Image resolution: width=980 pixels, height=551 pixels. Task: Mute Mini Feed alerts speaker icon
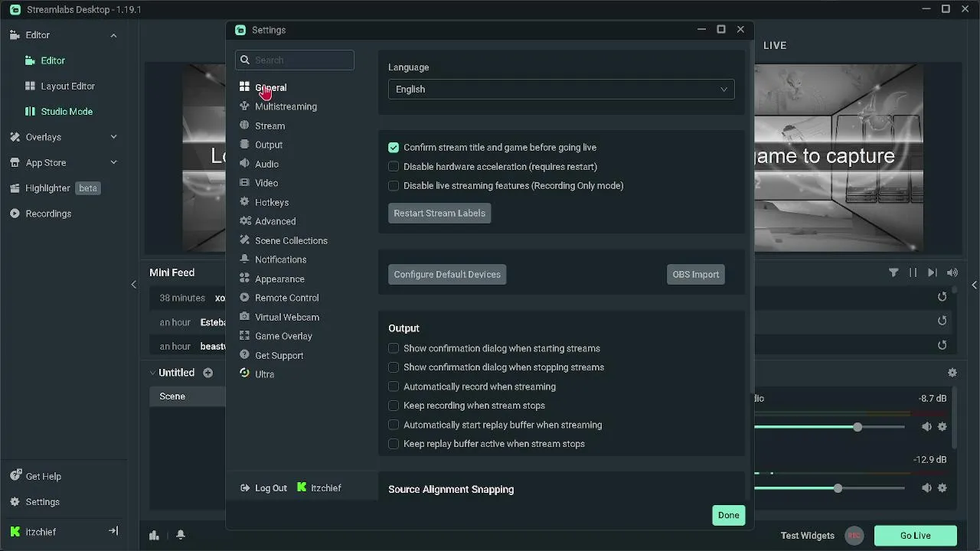(952, 272)
